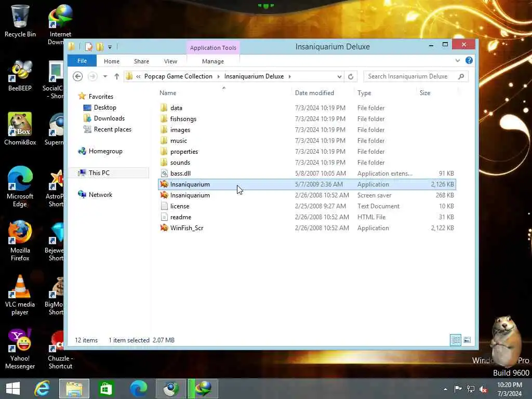
Task: Select the license text document icon
Action: tap(164, 206)
